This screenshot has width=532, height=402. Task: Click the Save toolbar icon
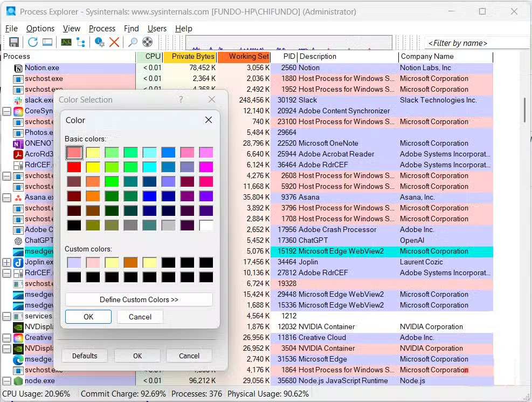point(14,42)
